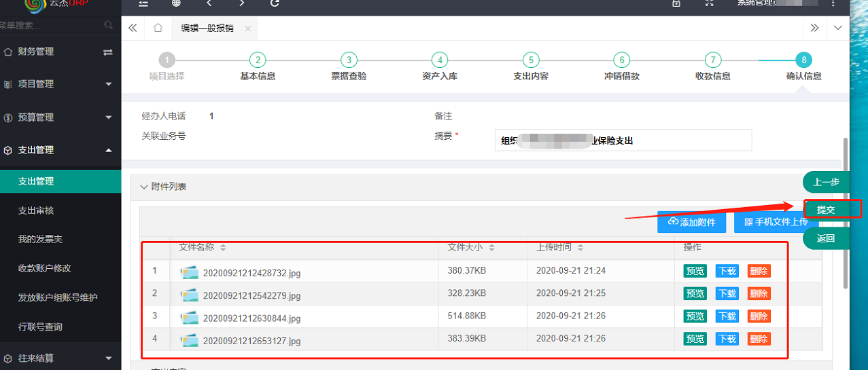The image size is (868, 370).
Task: Jump to step 2 基本信息
Action: (x=258, y=60)
